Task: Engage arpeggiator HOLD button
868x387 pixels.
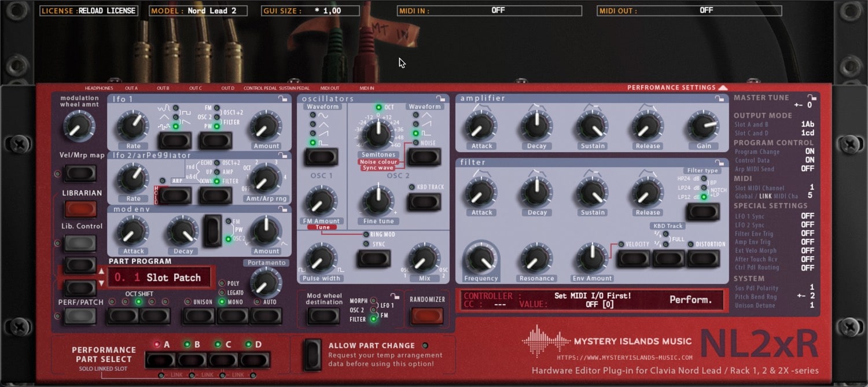Action: [x=174, y=195]
